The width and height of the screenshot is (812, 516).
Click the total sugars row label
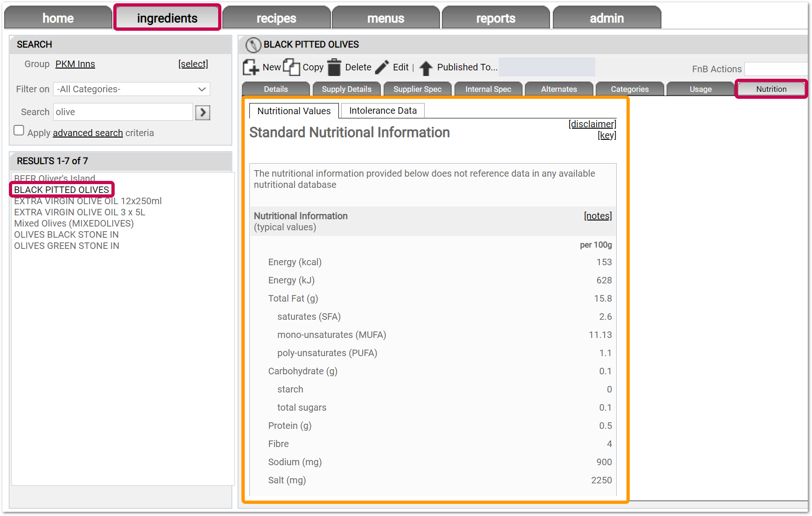coord(302,407)
